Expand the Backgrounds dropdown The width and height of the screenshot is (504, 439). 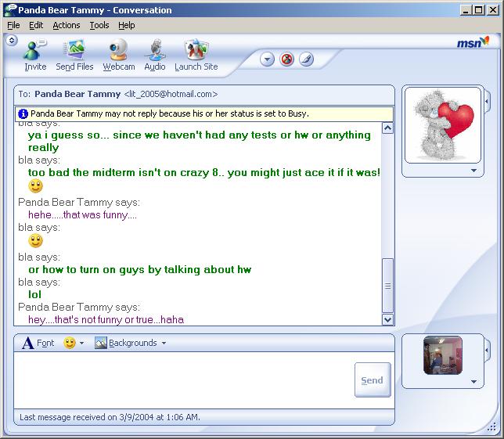click(131, 343)
